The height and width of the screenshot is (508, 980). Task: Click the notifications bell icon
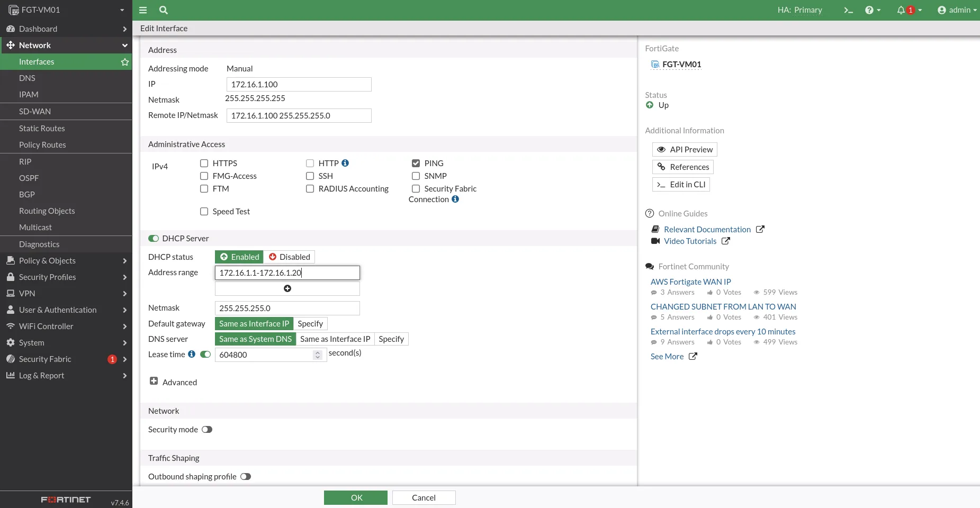pyautogui.click(x=901, y=10)
